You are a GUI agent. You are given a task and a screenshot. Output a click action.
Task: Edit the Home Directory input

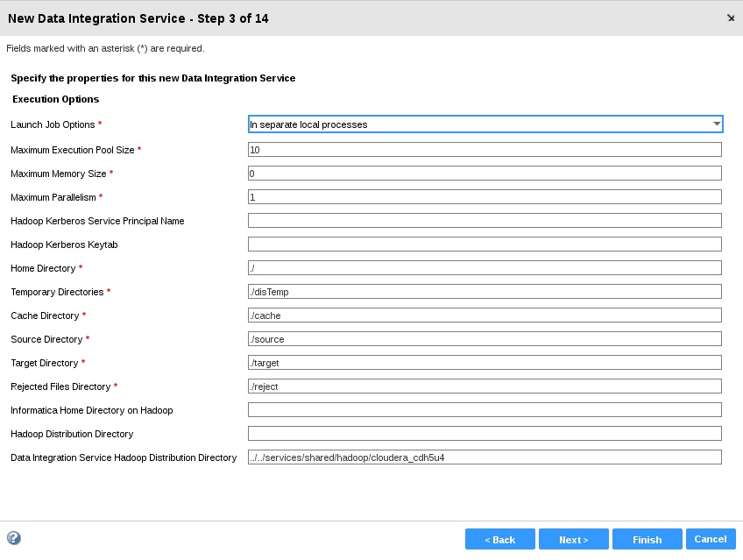485,268
